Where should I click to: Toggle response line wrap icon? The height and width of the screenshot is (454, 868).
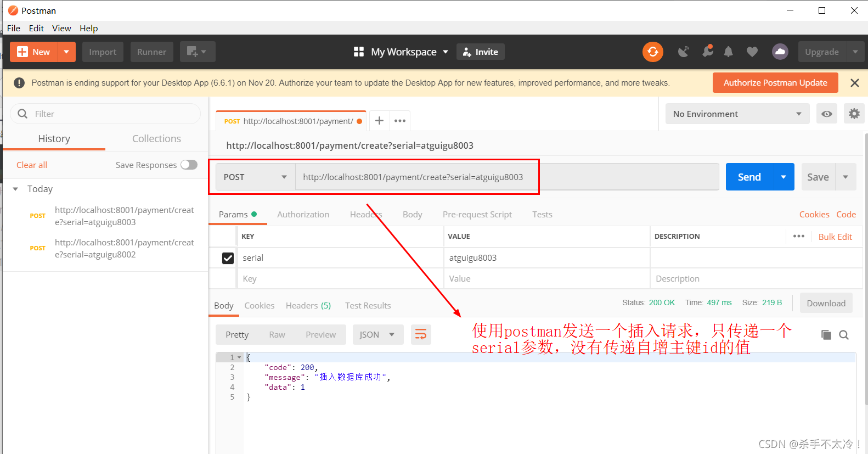click(421, 334)
